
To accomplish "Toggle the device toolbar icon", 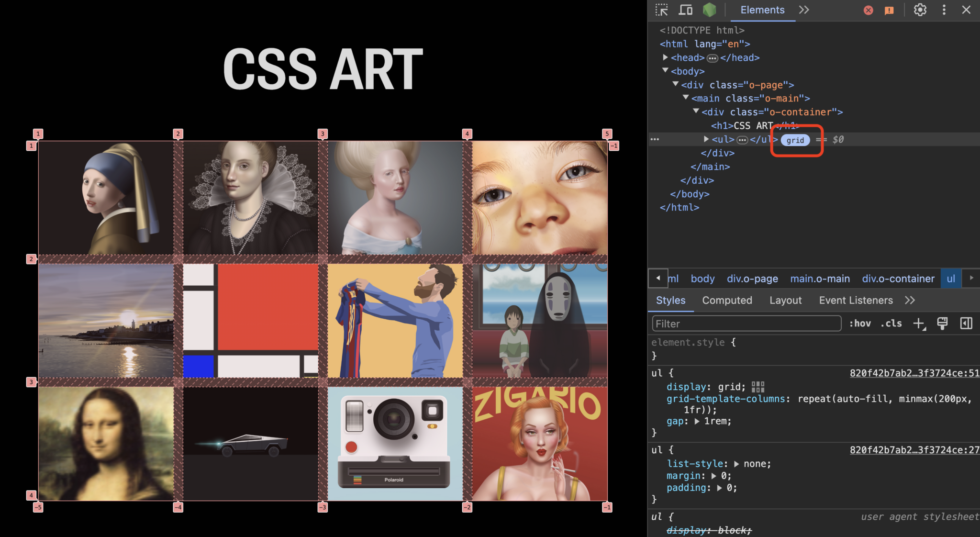I will [x=686, y=10].
